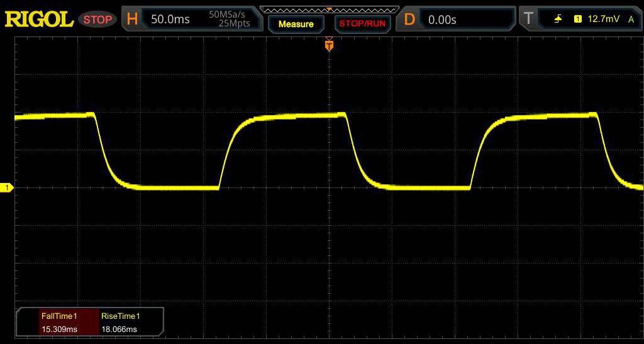Image resolution: width=644 pixels, height=344 pixels.
Task: Open the delay D icon
Action: (409, 19)
